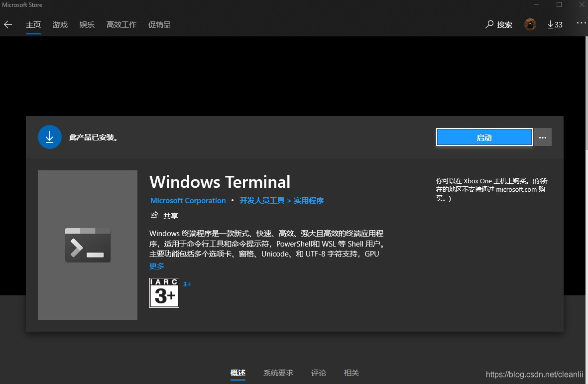This screenshot has width=588, height=384.
Task: Click the Xbox One purchase notice text
Action: [x=491, y=189]
